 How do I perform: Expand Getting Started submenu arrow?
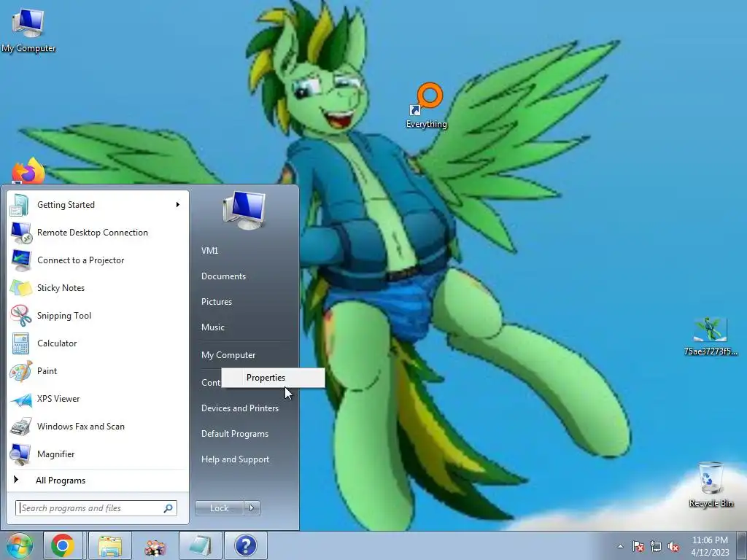(178, 205)
